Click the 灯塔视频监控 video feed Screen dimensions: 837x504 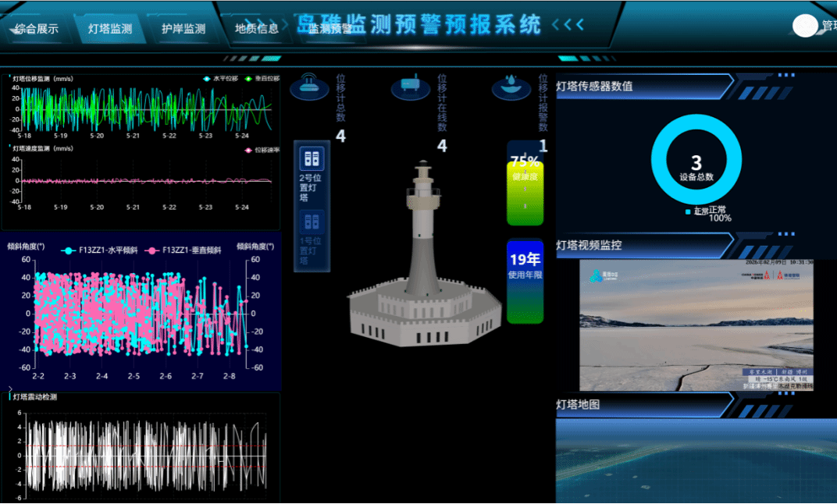(696, 325)
